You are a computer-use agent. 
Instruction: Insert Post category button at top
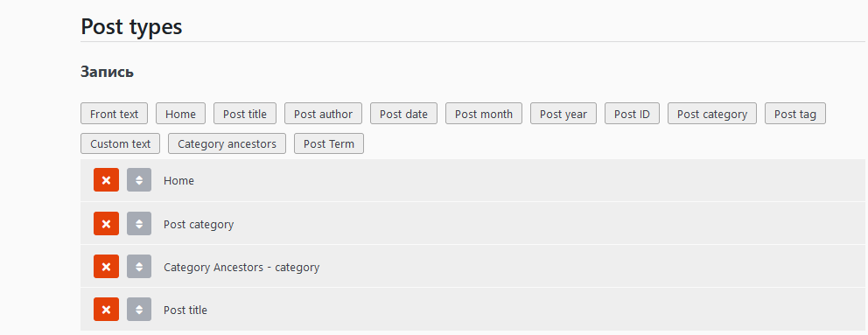(x=712, y=114)
